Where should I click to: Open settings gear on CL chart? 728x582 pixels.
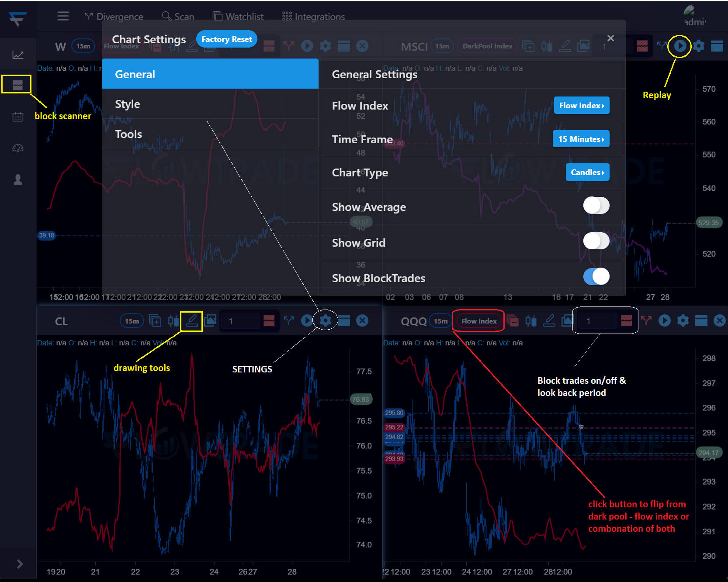coord(325,321)
